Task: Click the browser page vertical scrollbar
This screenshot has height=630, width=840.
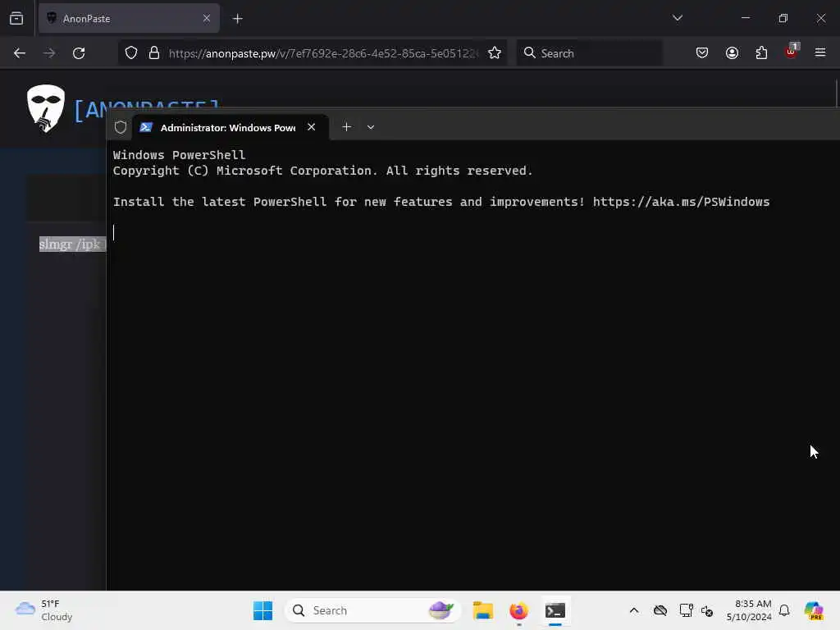Action: pyautogui.click(x=837, y=94)
